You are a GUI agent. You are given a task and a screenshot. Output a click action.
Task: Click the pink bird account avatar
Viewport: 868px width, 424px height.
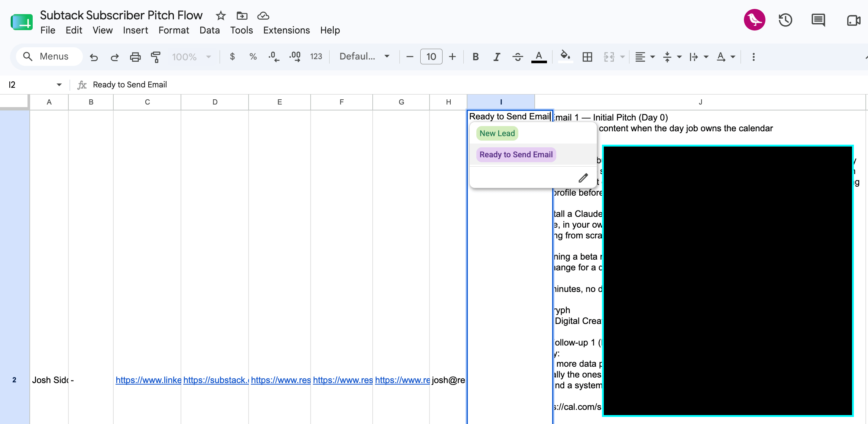tap(754, 20)
